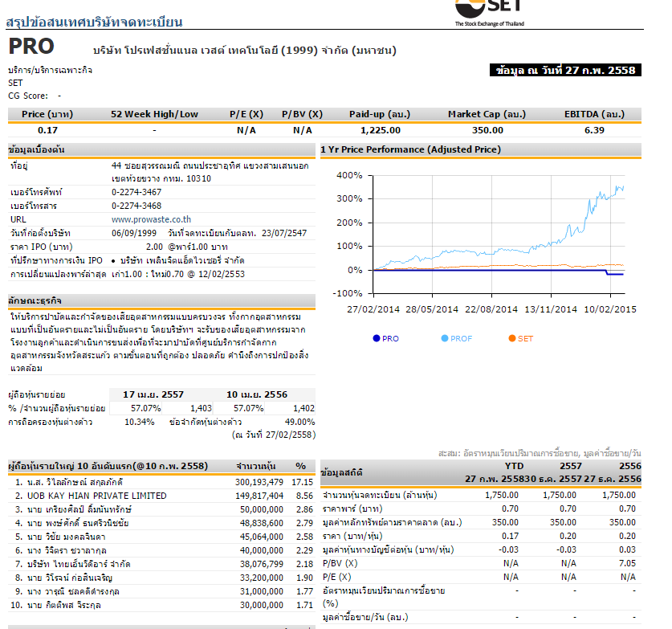Viewport: 672px width, 629px height.
Task: Select the YTD column header
Action: pos(514,466)
